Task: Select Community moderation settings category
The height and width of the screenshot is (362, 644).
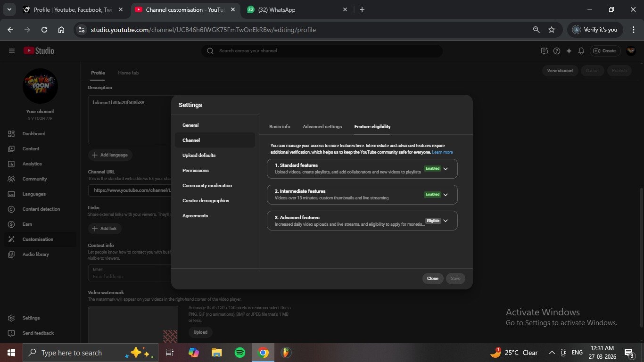Action: (207, 186)
